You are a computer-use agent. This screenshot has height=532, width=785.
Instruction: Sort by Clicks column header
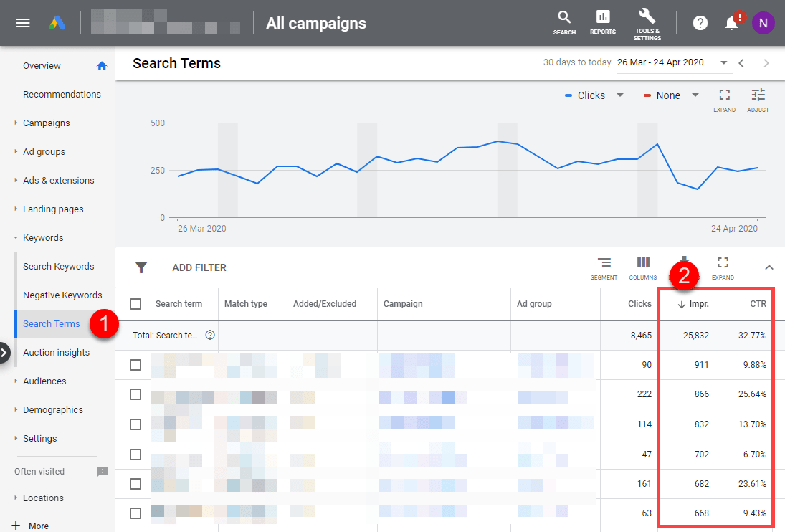pos(639,304)
